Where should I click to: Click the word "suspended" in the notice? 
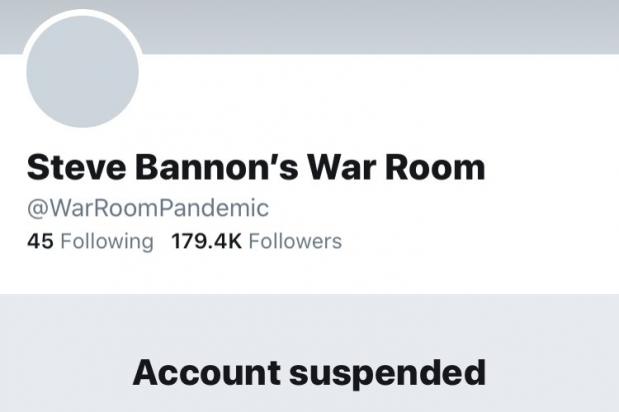point(389,374)
